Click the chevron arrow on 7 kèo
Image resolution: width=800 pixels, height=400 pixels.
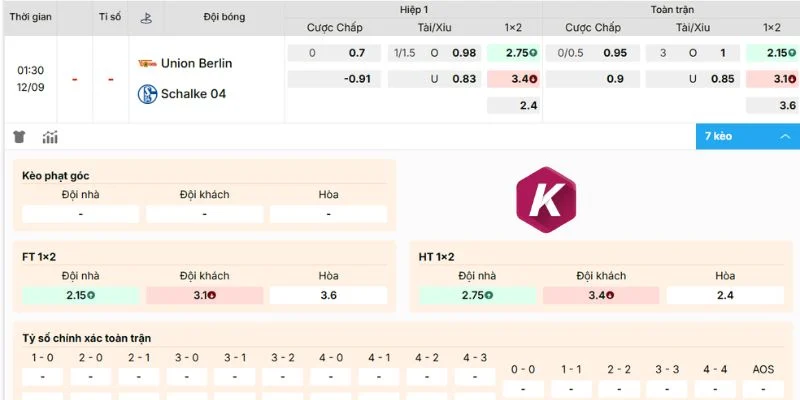coord(785,136)
